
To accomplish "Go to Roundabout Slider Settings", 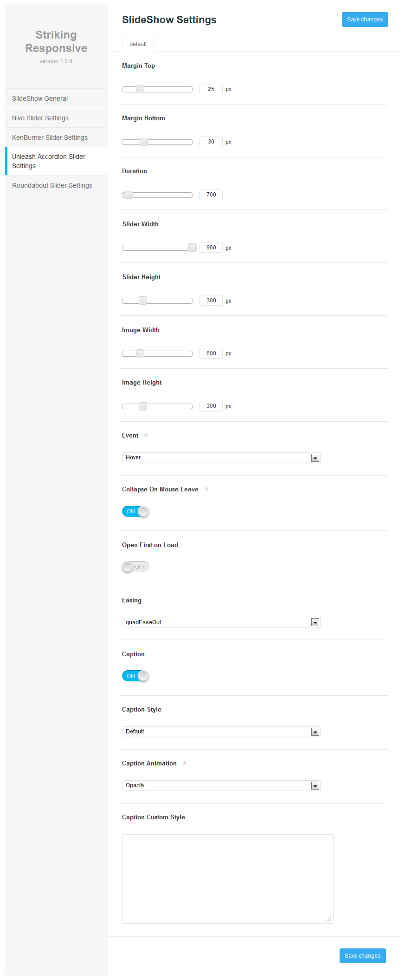I will (52, 185).
